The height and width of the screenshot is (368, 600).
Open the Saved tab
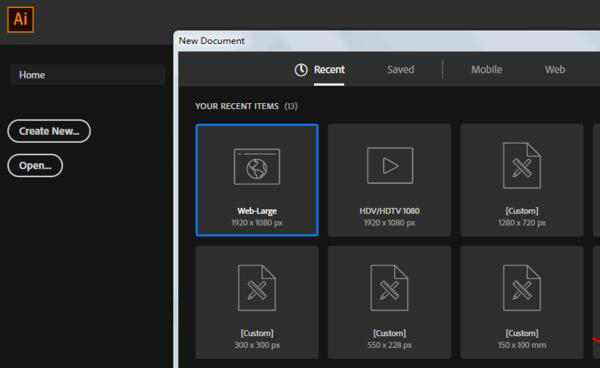(x=400, y=70)
